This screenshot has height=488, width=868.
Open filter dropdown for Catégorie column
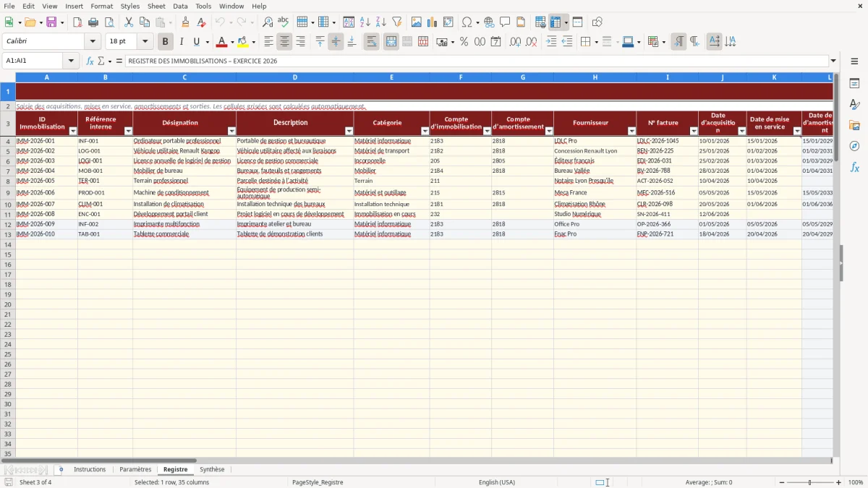pos(425,131)
